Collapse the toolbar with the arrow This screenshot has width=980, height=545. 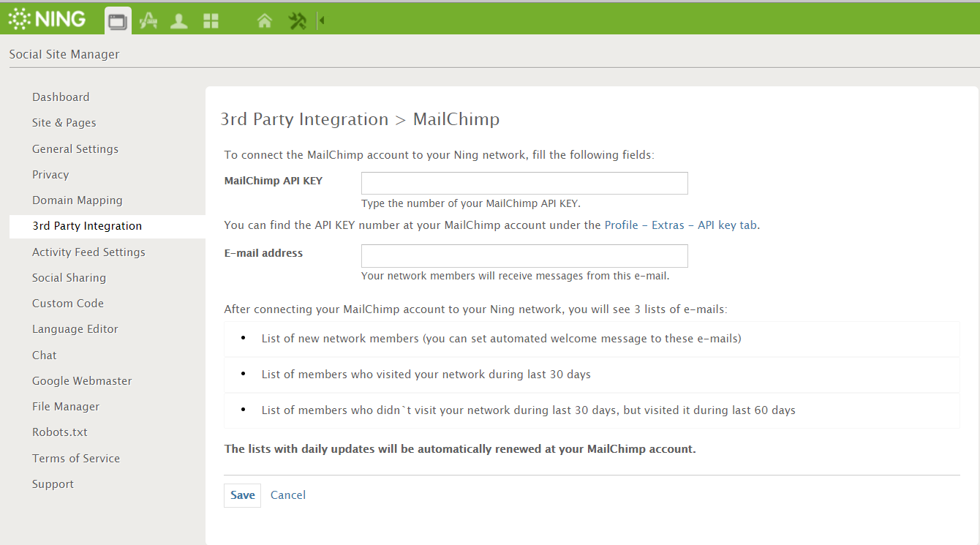321,20
